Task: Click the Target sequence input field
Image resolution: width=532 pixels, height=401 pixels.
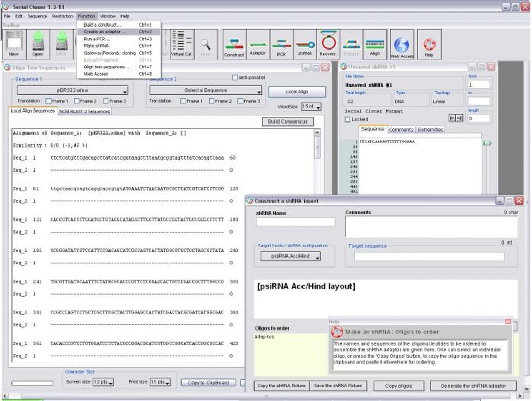Action: click(429, 257)
